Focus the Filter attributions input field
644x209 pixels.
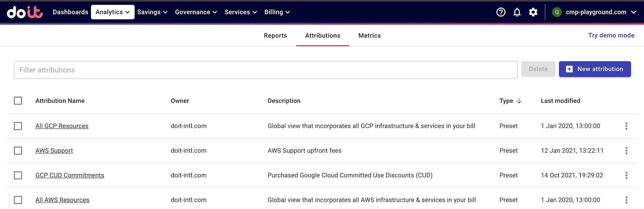266,70
